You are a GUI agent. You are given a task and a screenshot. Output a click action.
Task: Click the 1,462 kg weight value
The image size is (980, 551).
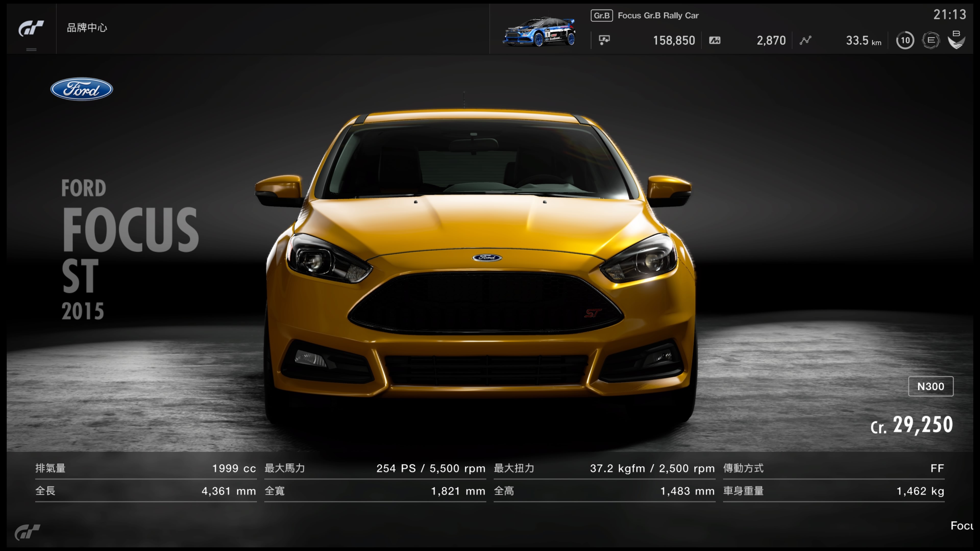[x=920, y=491]
